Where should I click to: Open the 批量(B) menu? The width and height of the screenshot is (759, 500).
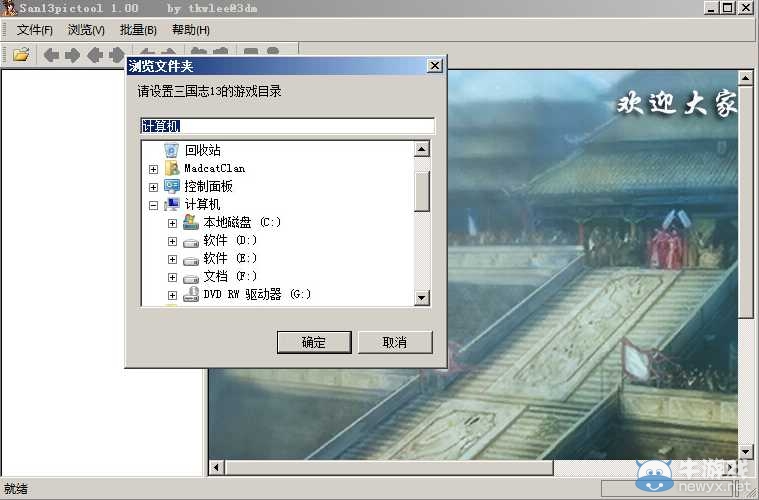(138, 30)
